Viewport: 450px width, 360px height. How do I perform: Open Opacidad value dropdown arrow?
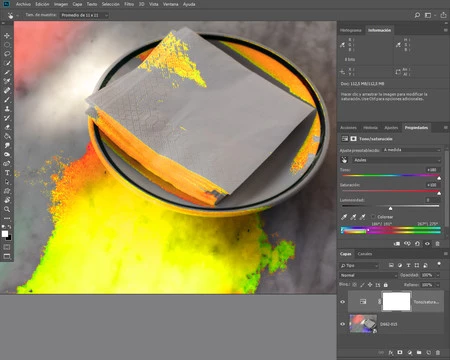tap(438, 275)
